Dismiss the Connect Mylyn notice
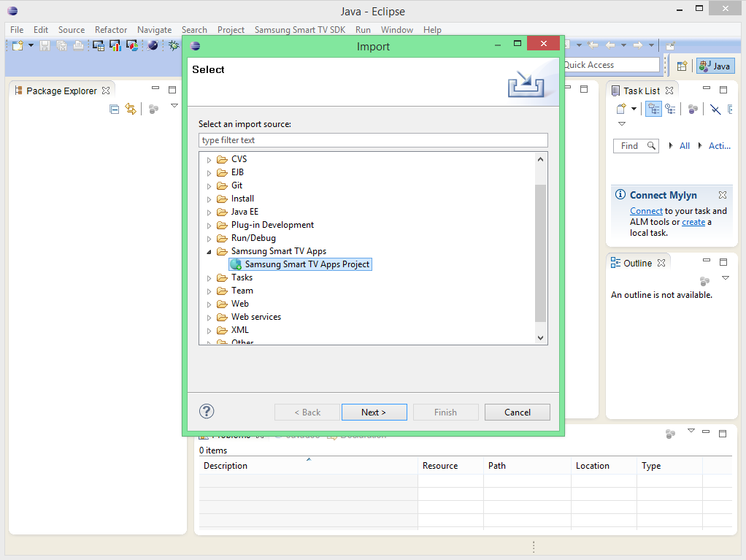The width and height of the screenshot is (746, 560). point(723,195)
